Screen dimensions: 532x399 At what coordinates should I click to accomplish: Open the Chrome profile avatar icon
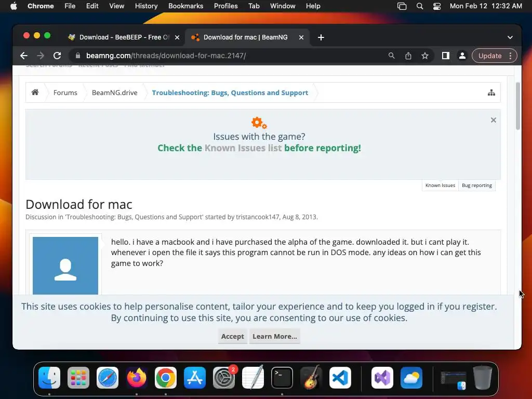pyautogui.click(x=462, y=56)
